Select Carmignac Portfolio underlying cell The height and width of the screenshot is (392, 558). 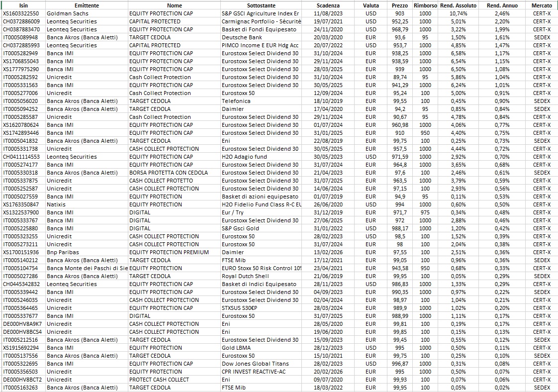coord(261,21)
